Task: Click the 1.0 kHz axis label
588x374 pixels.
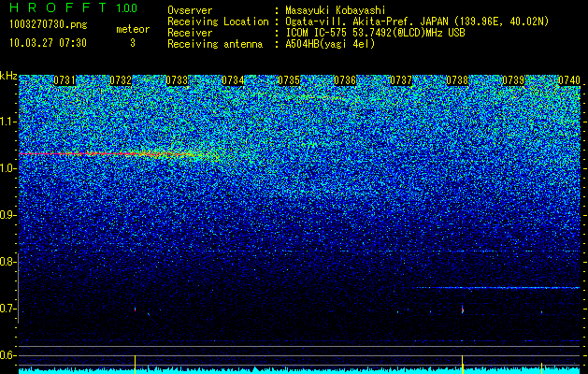Action: click(7, 168)
